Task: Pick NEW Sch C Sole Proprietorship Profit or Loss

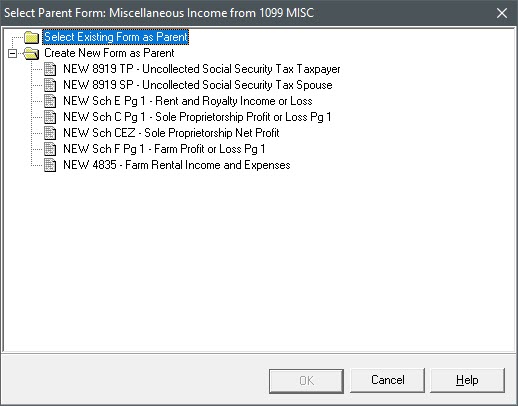Action: point(197,117)
